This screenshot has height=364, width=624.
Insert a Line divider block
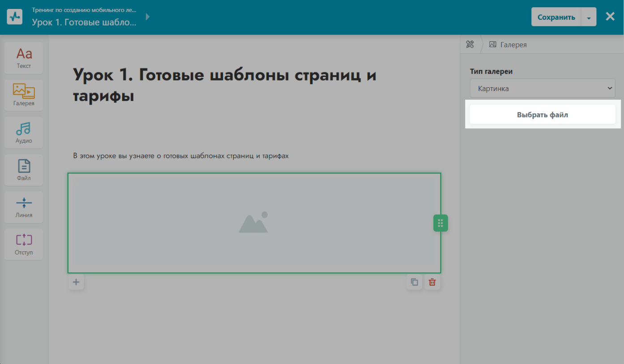[x=24, y=207]
